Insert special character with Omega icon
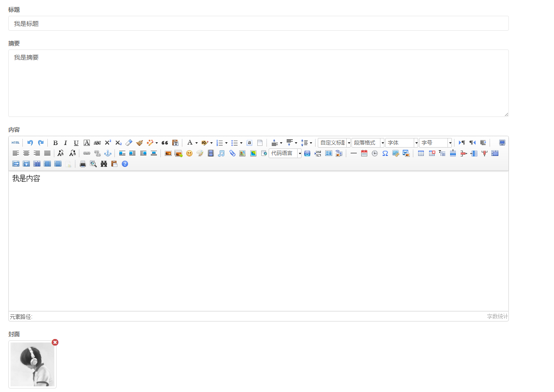Viewport: 554px width, 392px height. pos(385,153)
